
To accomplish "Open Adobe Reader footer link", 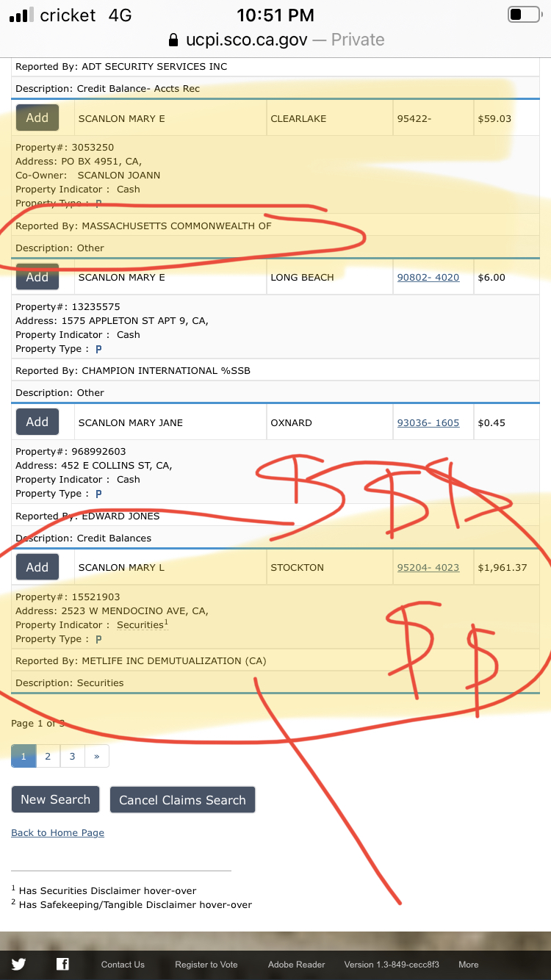I will click(297, 965).
